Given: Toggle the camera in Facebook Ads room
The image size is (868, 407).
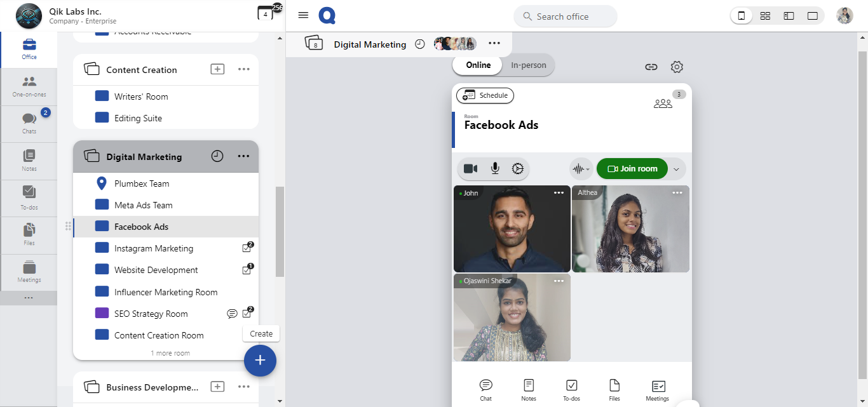Looking at the screenshot, I should click(x=470, y=169).
